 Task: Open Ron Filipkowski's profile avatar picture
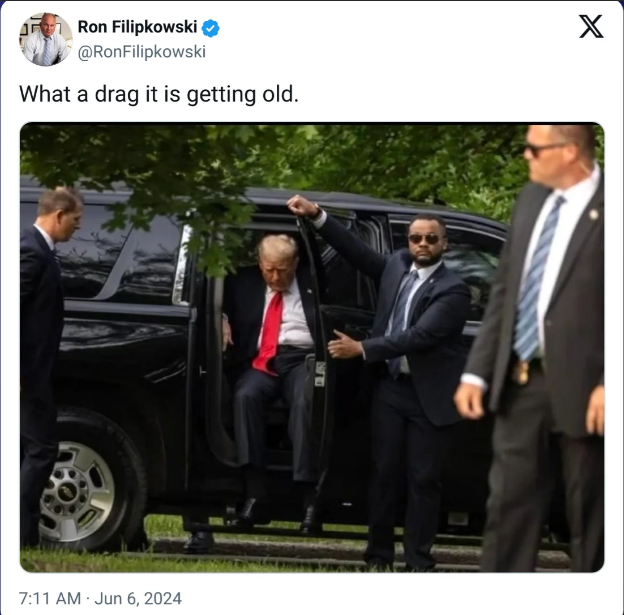46,39
